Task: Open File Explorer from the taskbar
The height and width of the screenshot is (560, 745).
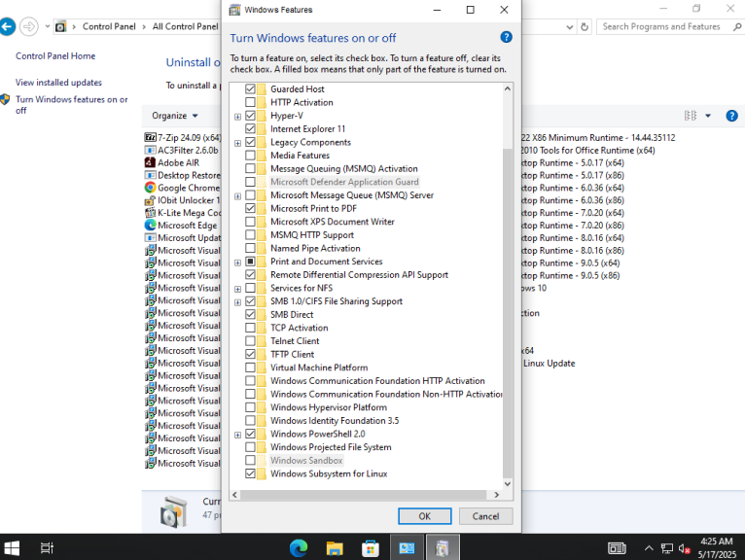Action: tap(335, 548)
